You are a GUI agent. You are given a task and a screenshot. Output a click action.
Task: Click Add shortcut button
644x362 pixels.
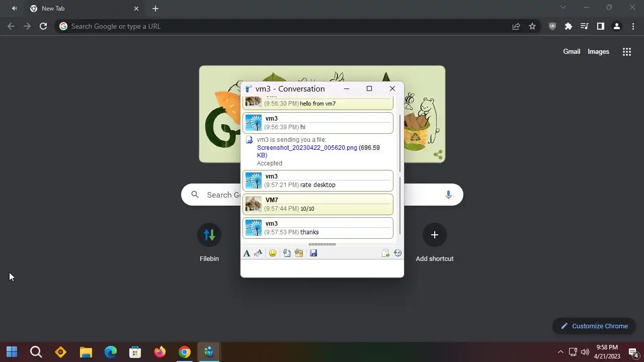tap(435, 242)
